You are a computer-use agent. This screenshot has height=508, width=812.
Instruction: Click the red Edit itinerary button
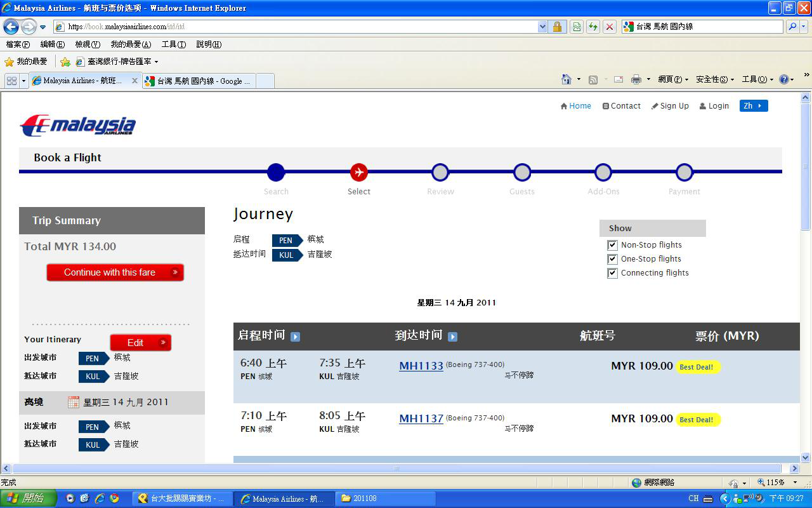coord(141,342)
